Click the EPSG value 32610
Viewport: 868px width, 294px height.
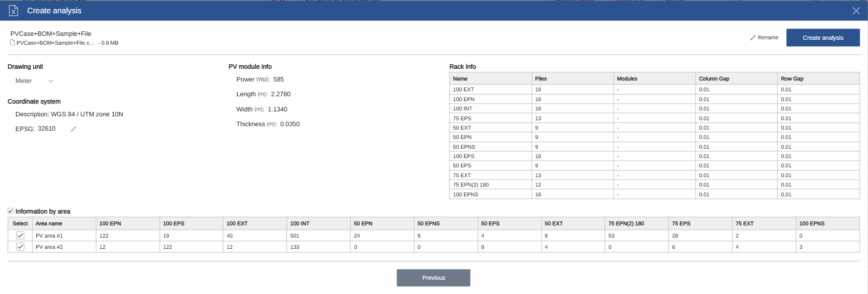47,129
